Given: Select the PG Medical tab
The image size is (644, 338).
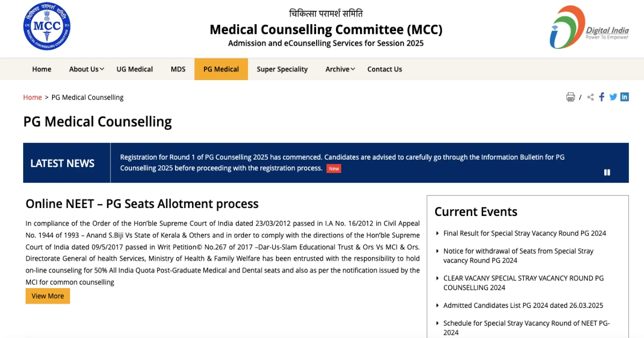Looking at the screenshot, I should tap(221, 69).
